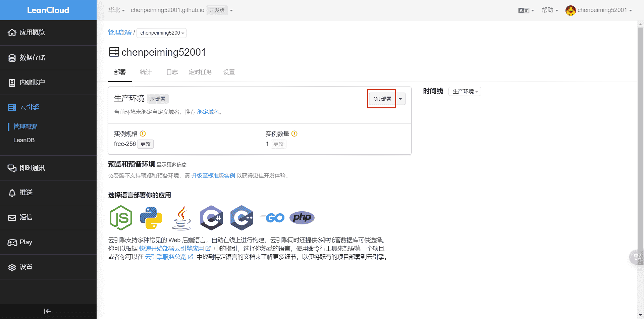The image size is (644, 319).
Task: Switch to the 部署 tab
Action: [x=120, y=72]
